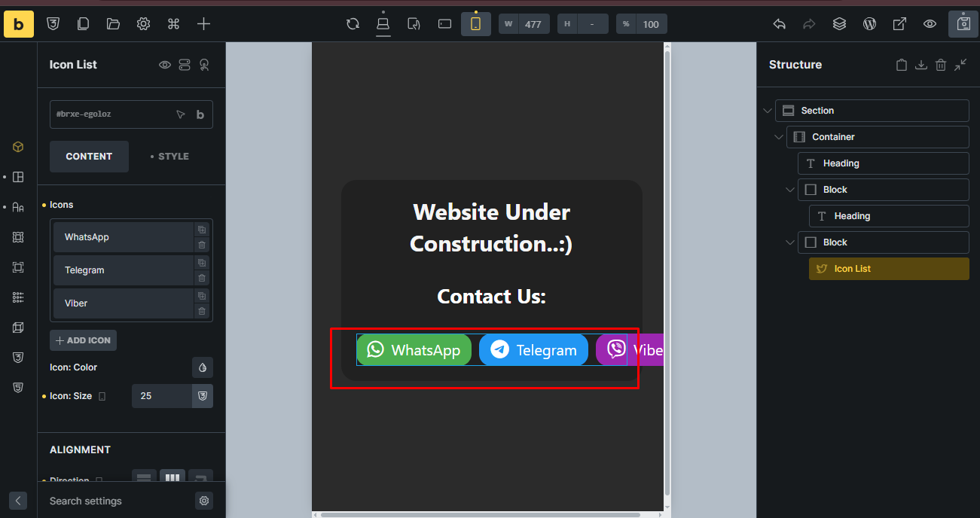Switch to the CONTENT tab
Screen dimensions: 980x518
[x=89, y=157]
